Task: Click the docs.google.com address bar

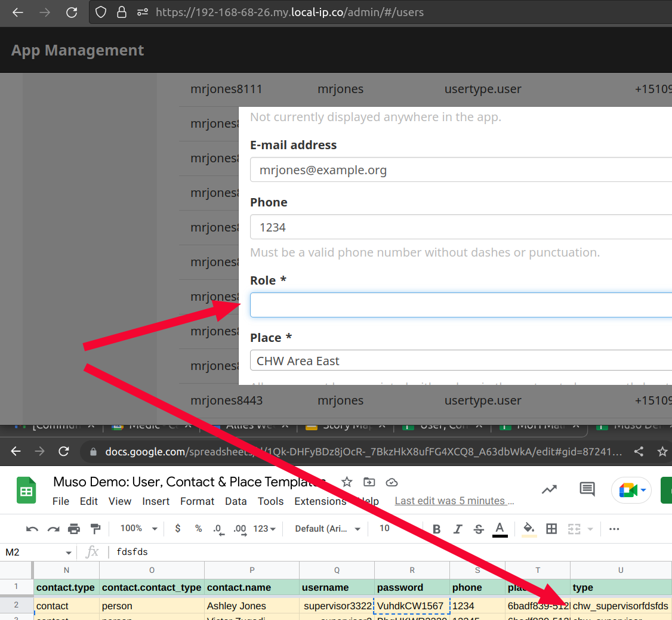Action: [363, 452]
